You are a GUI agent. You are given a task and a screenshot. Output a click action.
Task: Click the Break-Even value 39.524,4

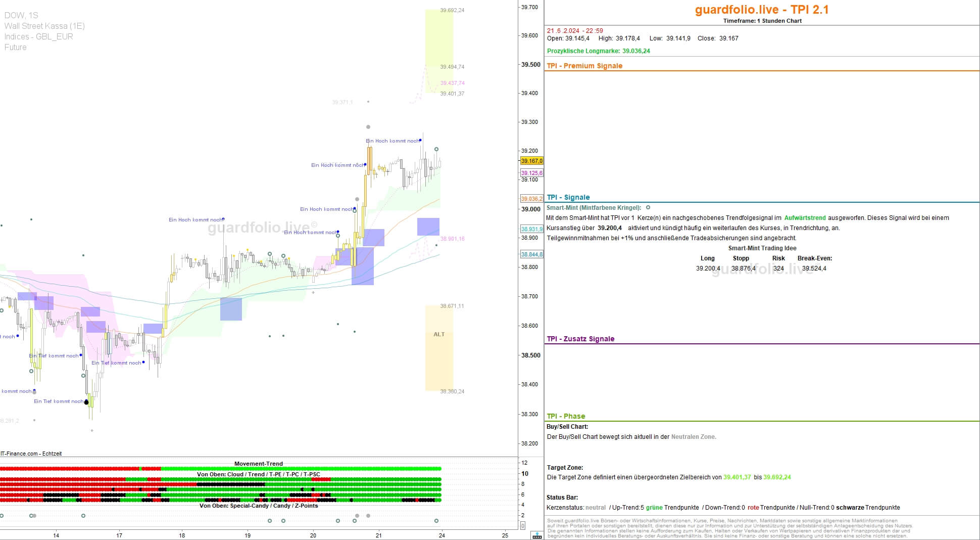(814, 268)
